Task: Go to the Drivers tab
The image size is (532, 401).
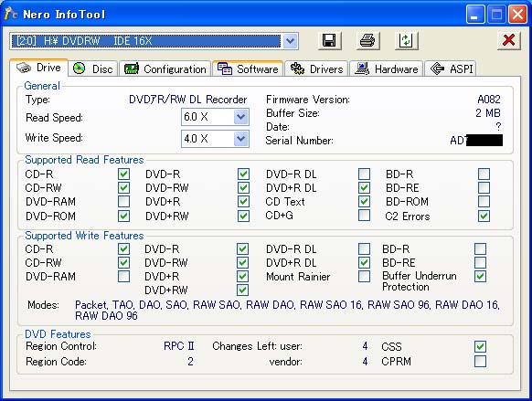Action: click(x=316, y=69)
